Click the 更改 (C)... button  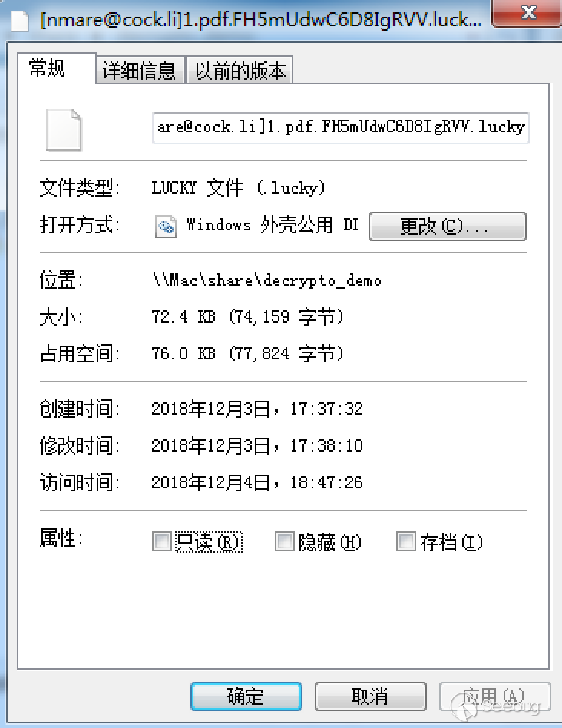[x=448, y=226]
